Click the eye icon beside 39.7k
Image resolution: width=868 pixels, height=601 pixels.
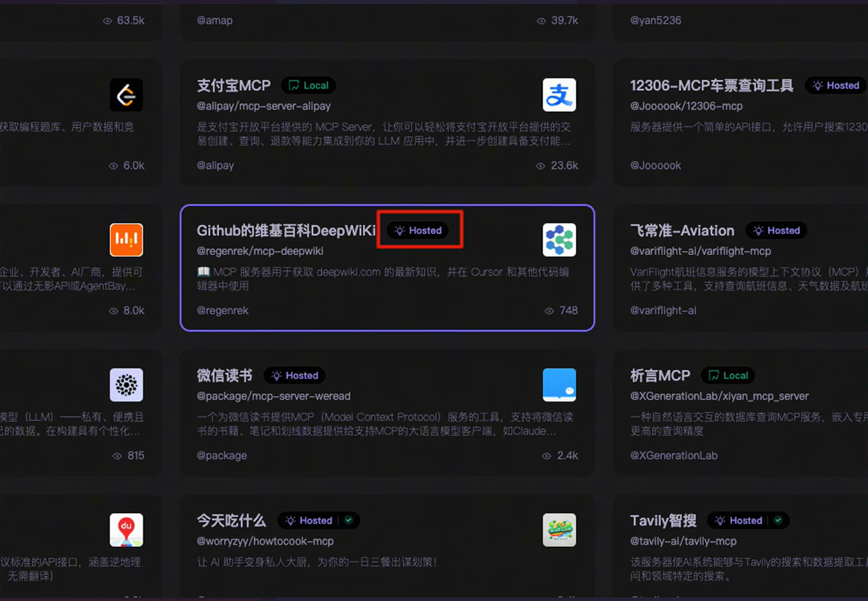click(541, 21)
